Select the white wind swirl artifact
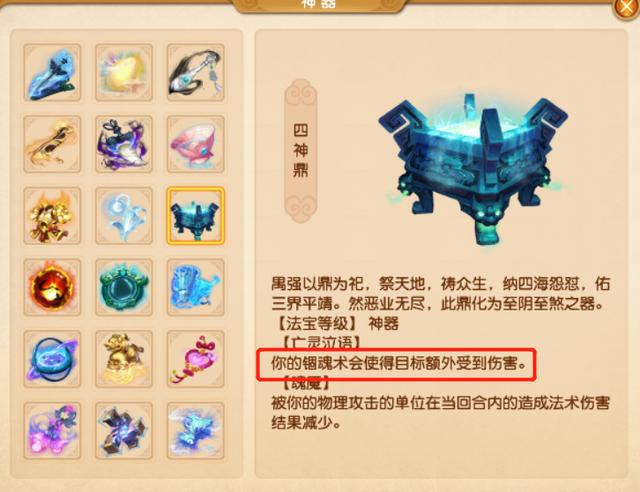 pos(124,216)
